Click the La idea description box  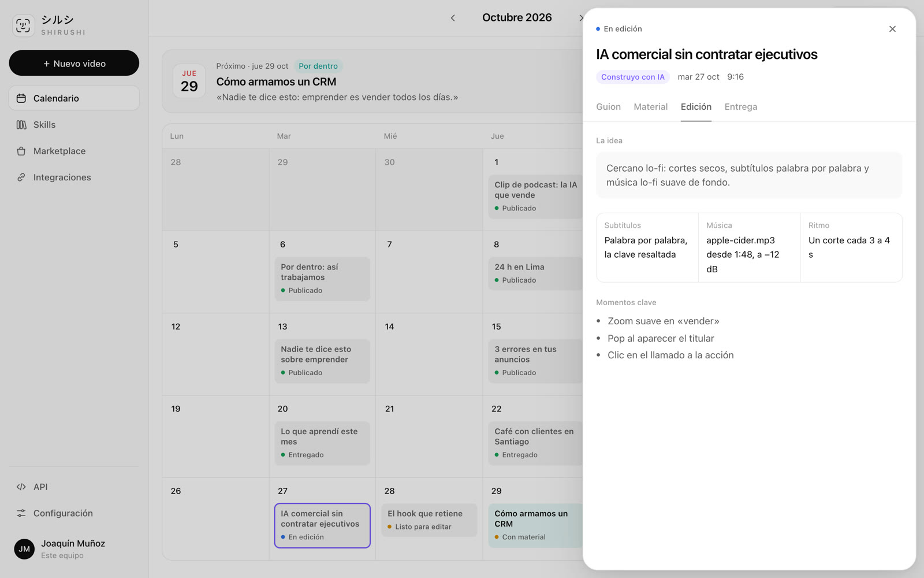749,175
